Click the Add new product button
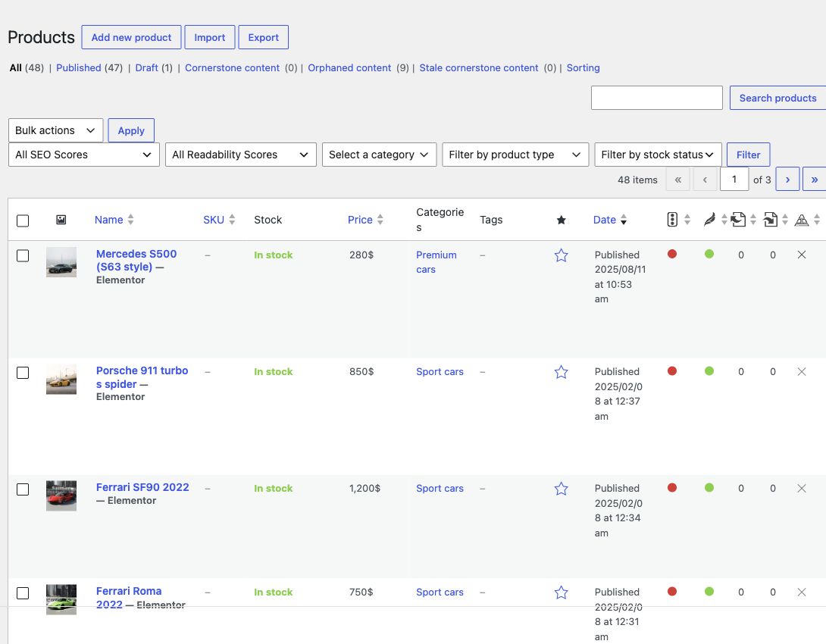This screenshot has height=644, width=826. point(131,37)
